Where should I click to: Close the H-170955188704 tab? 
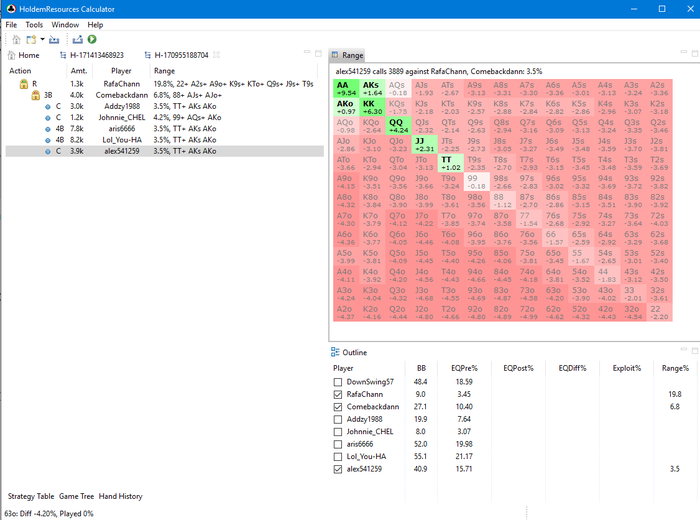click(217, 55)
